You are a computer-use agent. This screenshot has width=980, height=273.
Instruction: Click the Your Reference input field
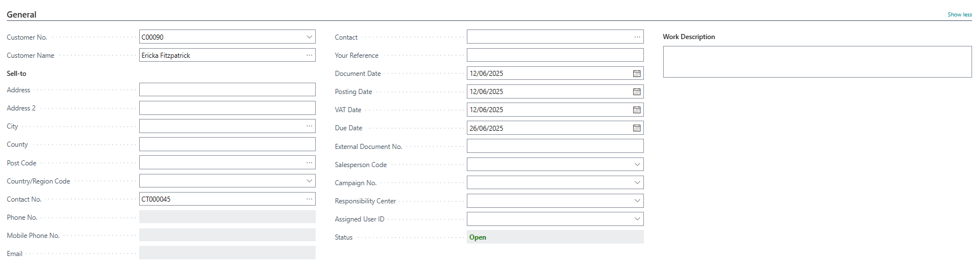pyautogui.click(x=555, y=55)
